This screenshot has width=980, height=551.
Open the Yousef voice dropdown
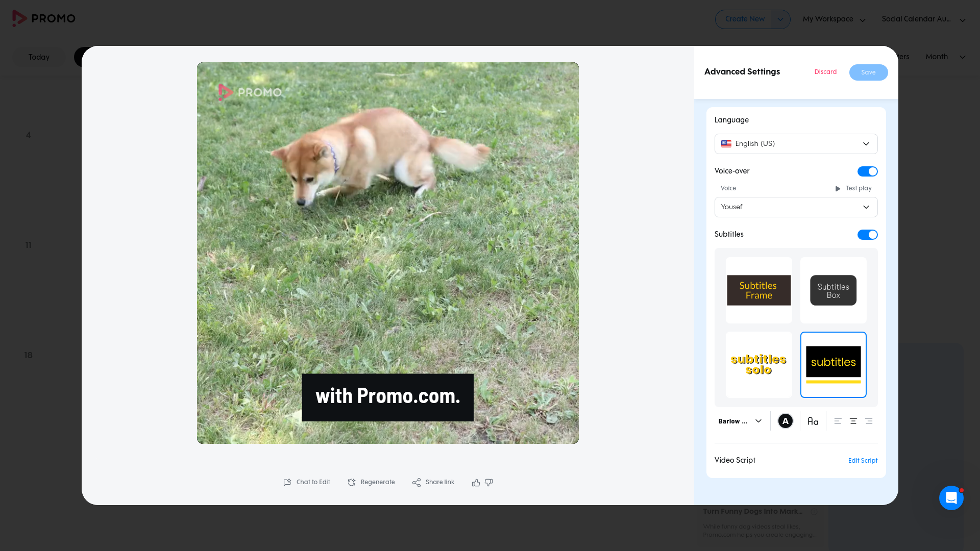[x=796, y=207]
